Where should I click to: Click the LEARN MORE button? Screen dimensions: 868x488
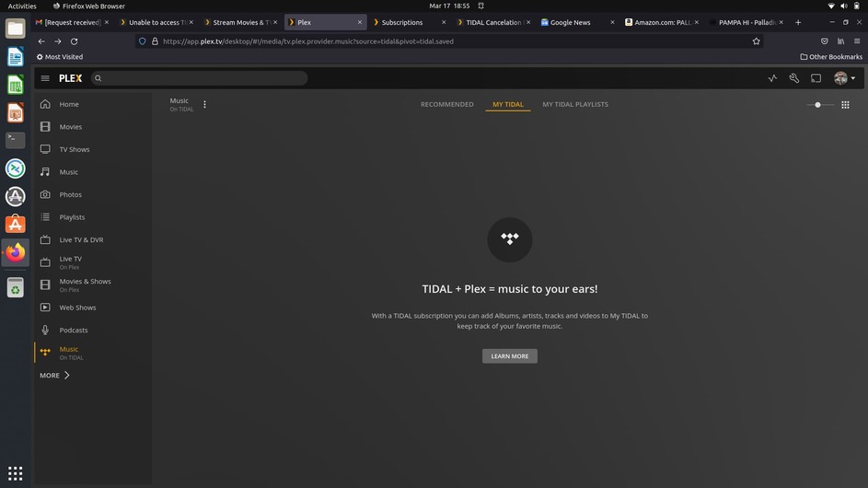point(509,356)
